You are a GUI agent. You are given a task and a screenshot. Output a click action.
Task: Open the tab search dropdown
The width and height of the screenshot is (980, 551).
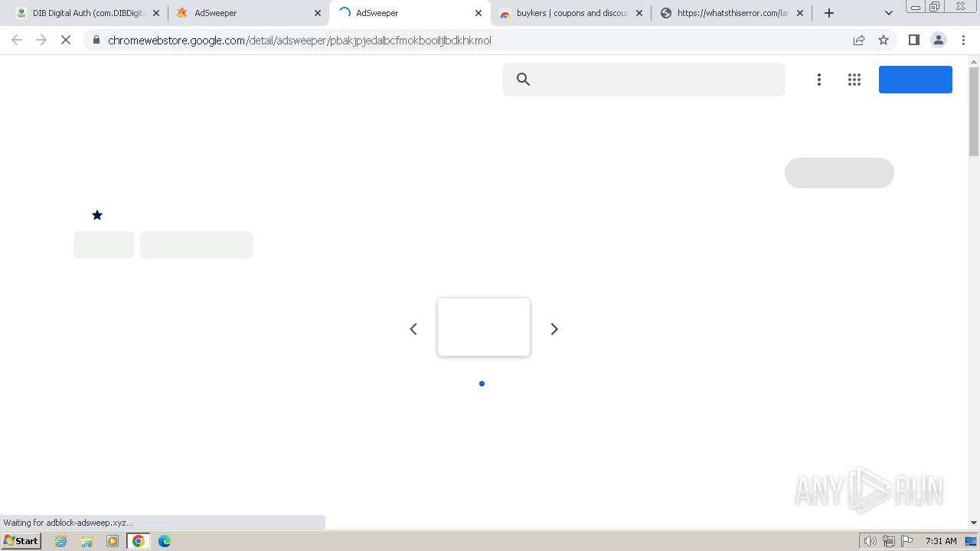pos(889,13)
